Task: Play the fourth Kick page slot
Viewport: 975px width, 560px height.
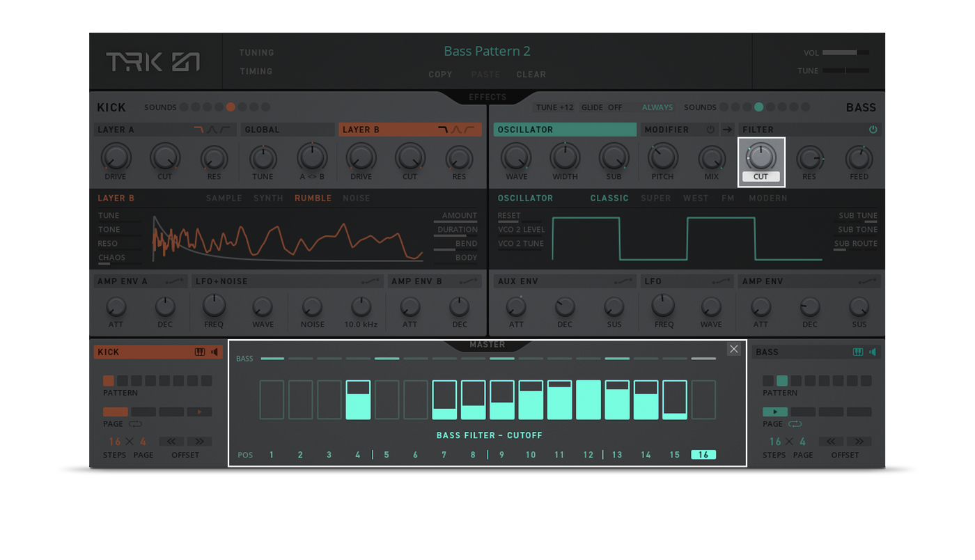Action: (199, 412)
